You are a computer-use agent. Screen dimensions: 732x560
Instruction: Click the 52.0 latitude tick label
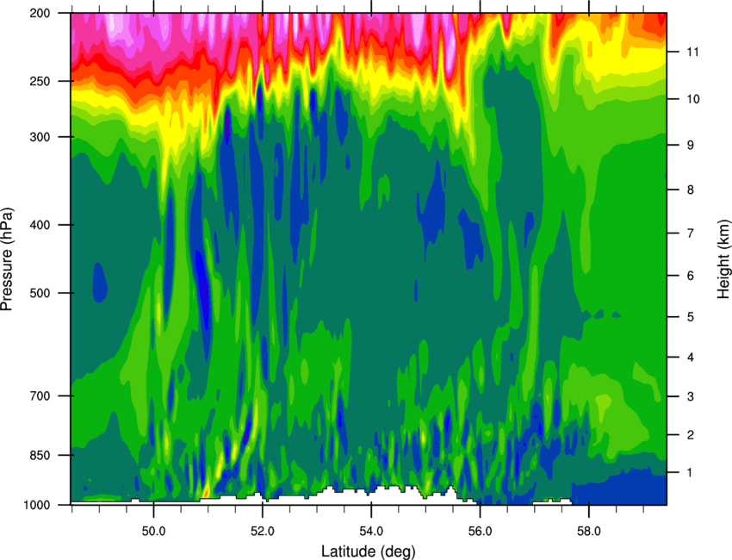point(263,531)
